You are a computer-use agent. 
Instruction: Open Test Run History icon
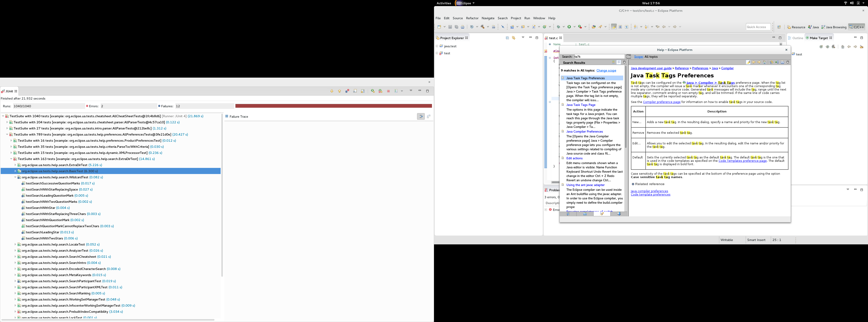[396, 91]
